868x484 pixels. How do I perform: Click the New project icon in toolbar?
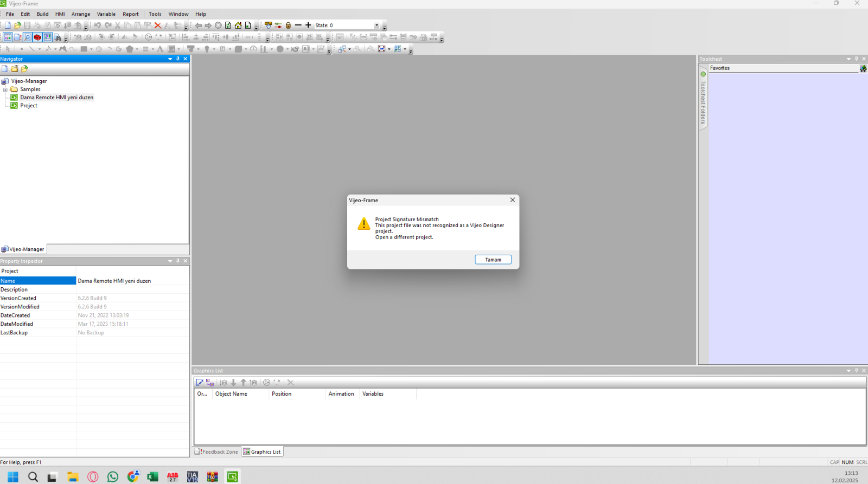tap(8, 25)
